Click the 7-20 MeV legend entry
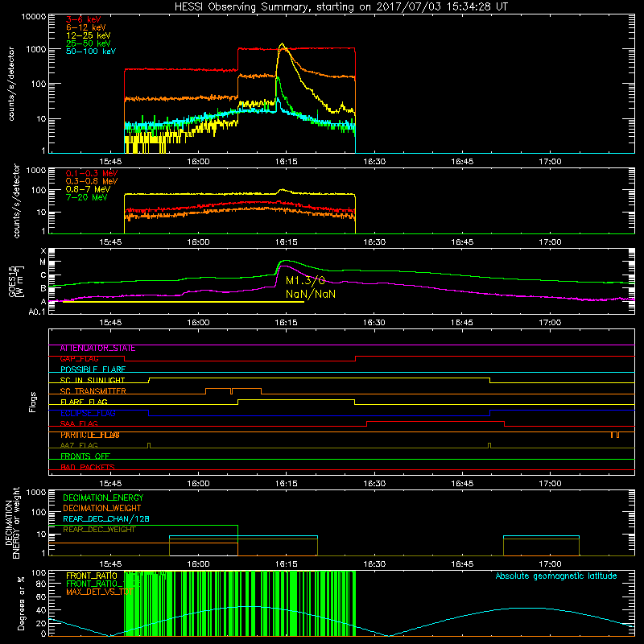 click(87, 197)
